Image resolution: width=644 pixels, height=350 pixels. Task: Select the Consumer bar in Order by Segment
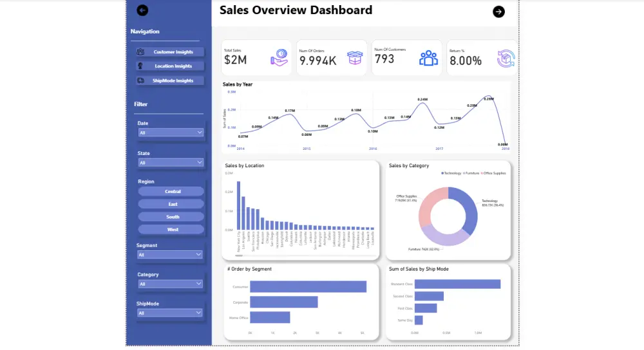(308, 286)
